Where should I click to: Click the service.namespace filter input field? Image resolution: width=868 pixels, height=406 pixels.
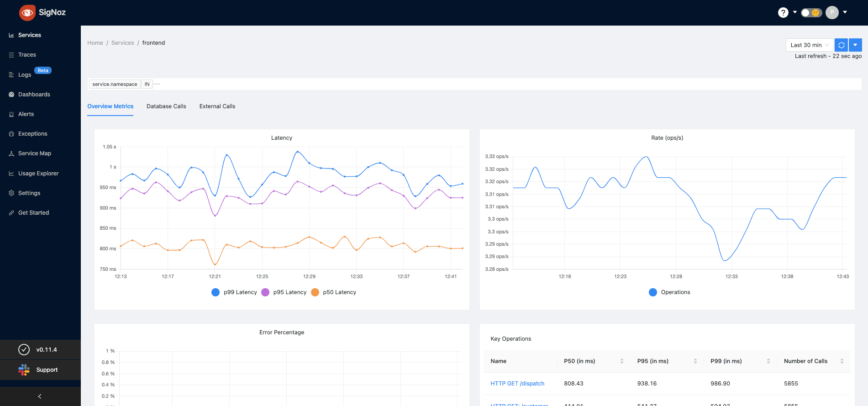click(320, 84)
